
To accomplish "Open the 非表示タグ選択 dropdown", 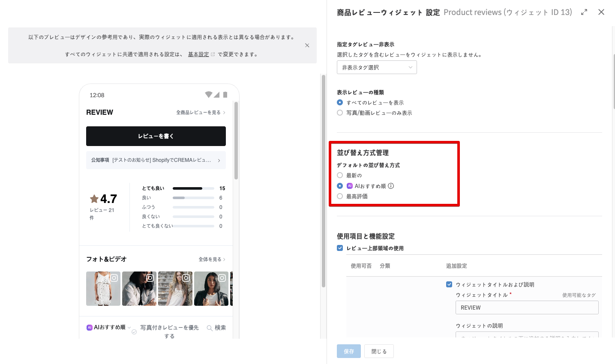I will click(377, 67).
